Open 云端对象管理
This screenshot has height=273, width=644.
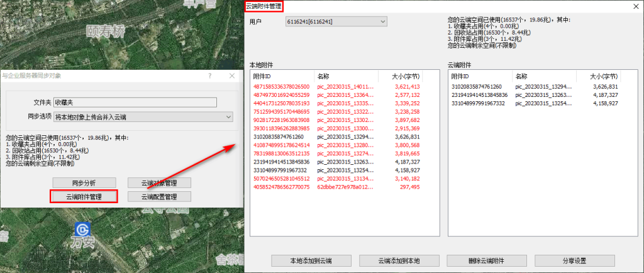[159, 183]
